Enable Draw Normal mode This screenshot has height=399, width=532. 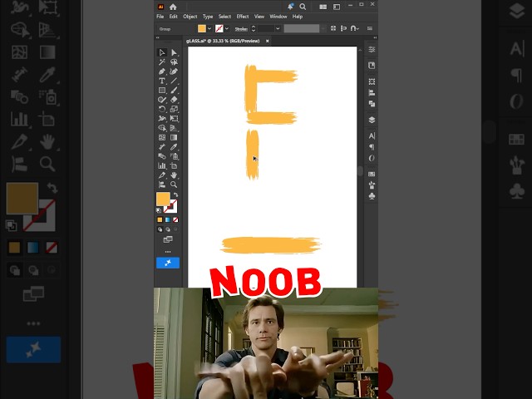point(160,229)
